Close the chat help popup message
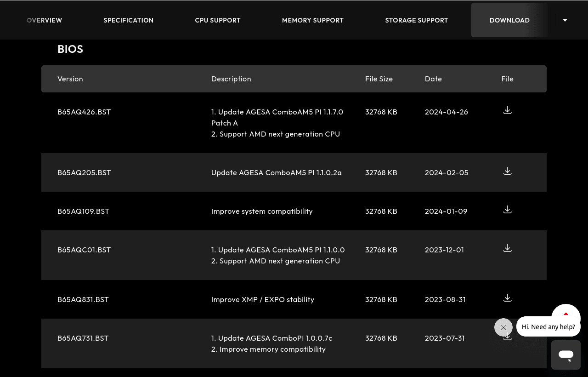This screenshot has height=377, width=588. coord(503,327)
